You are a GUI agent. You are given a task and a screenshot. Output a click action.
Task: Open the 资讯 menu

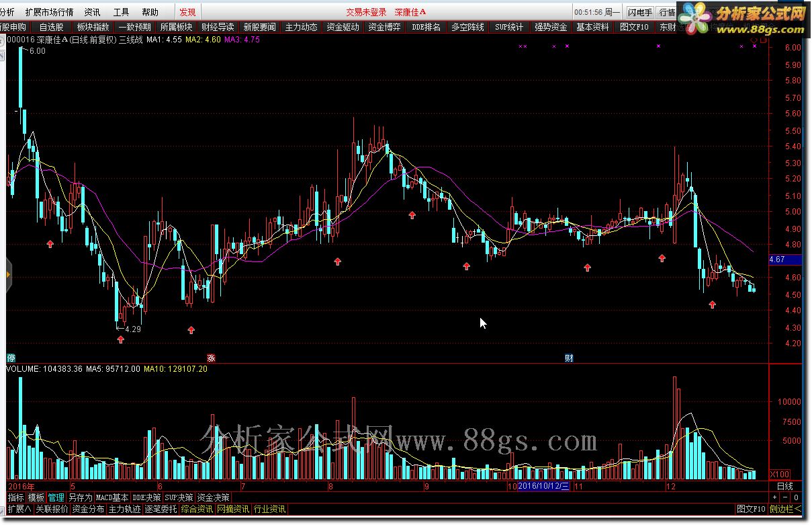pyautogui.click(x=93, y=12)
